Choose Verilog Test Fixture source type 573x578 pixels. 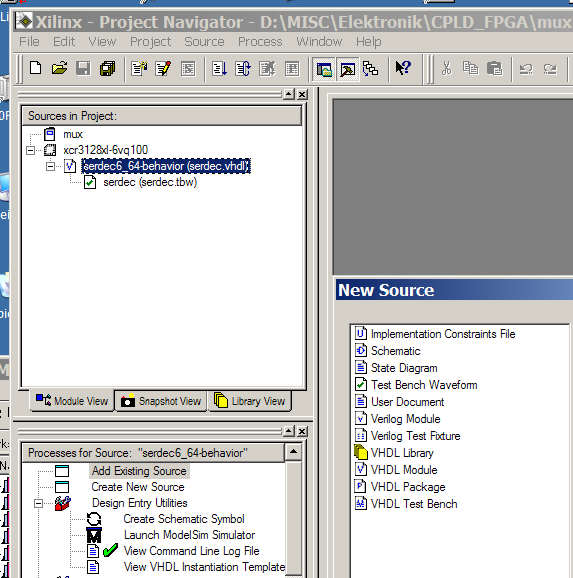416,436
